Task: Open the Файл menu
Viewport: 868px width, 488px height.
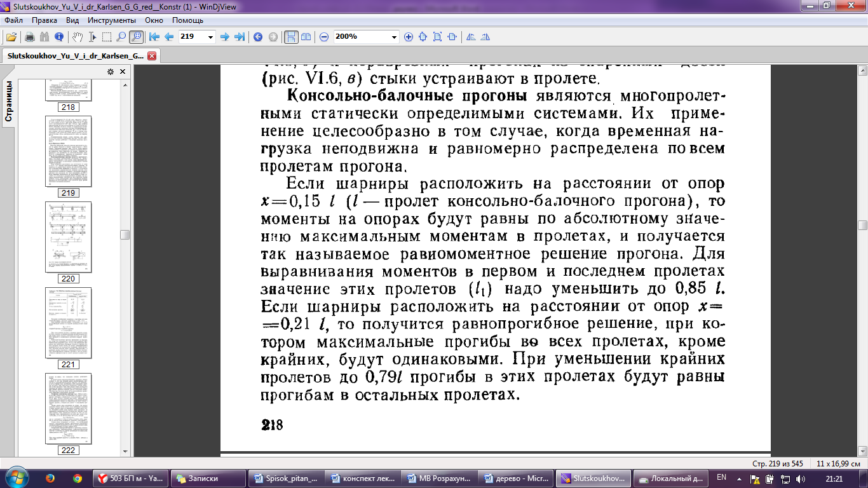Action: pos(13,20)
